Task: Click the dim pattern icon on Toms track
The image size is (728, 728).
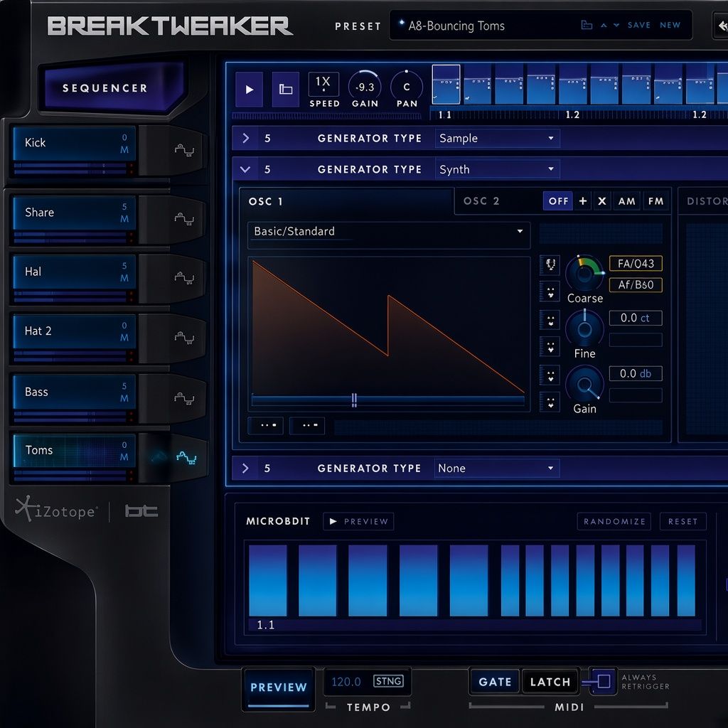Action: point(159,457)
